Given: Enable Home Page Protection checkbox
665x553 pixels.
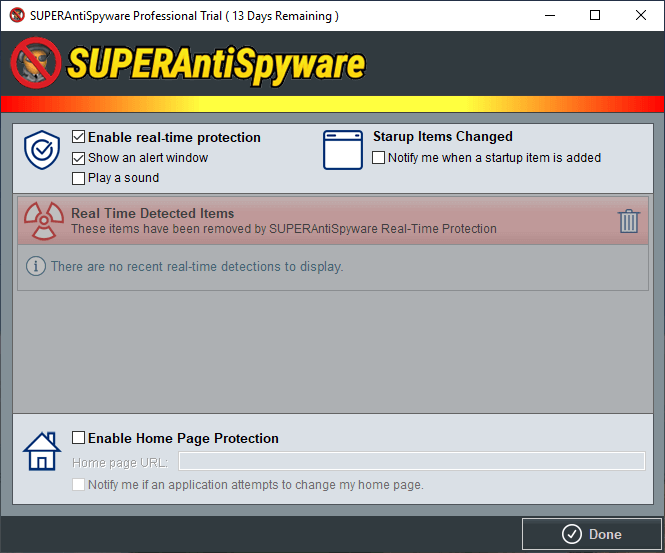Looking at the screenshot, I should coord(78,437).
